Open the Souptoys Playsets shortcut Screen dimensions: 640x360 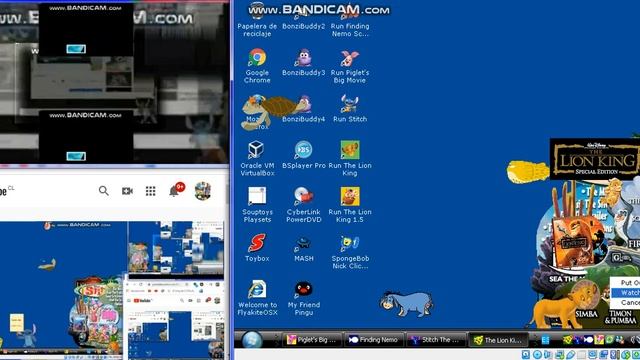pos(257,205)
